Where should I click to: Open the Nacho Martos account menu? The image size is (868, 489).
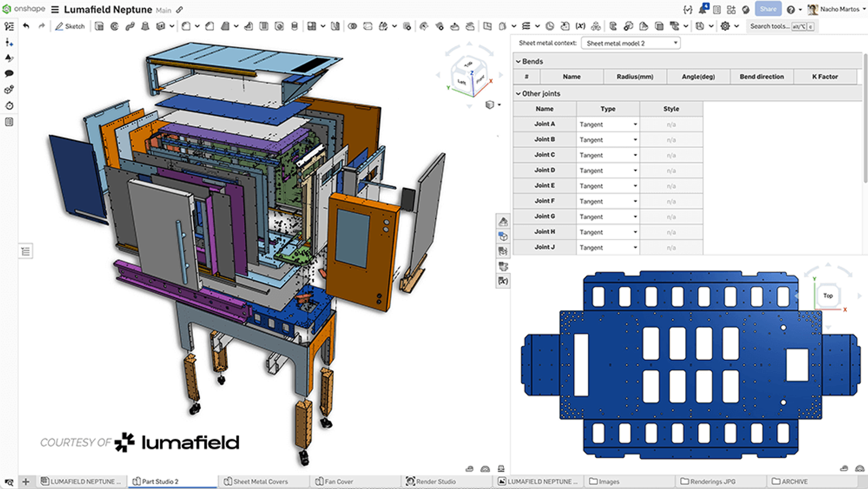point(835,9)
